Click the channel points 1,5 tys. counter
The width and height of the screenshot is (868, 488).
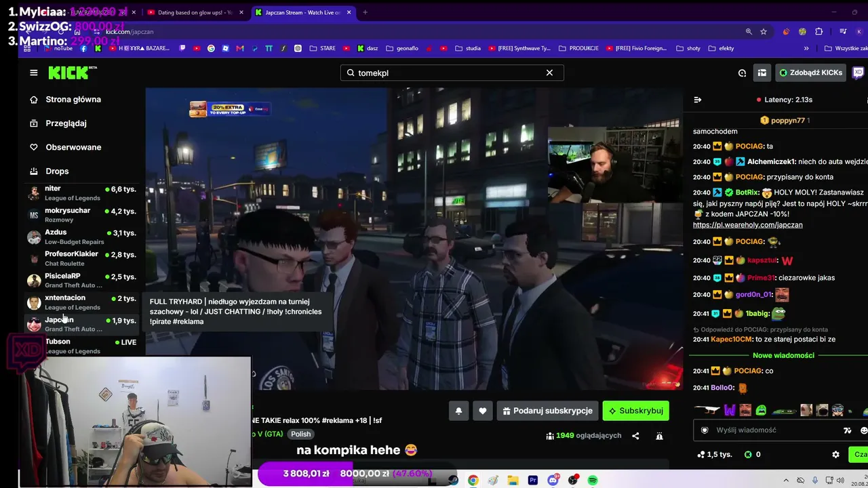coord(715,455)
